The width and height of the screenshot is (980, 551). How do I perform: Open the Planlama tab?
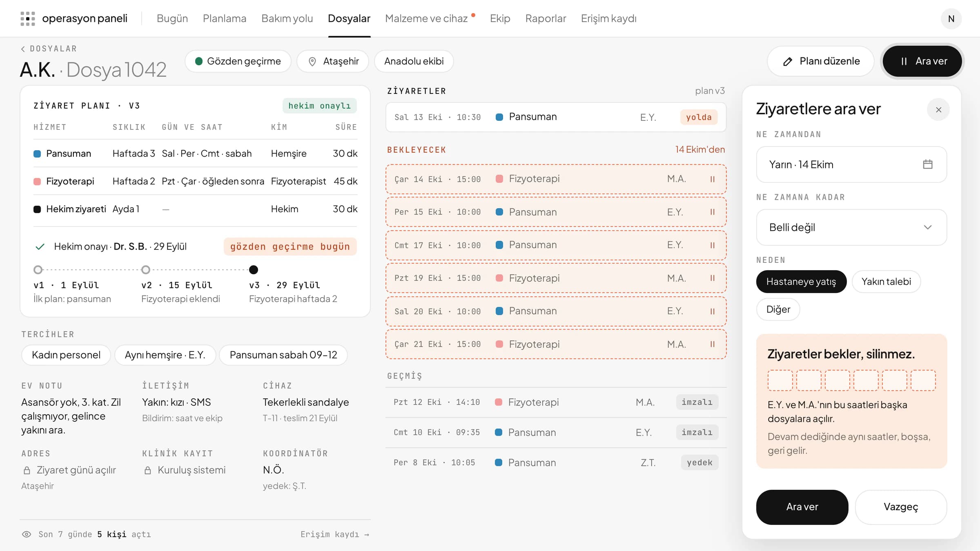[225, 18]
